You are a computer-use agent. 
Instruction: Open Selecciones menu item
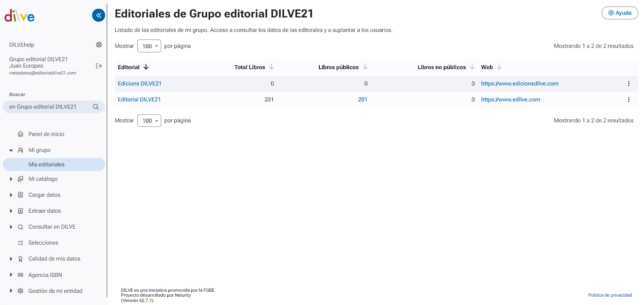(43, 243)
